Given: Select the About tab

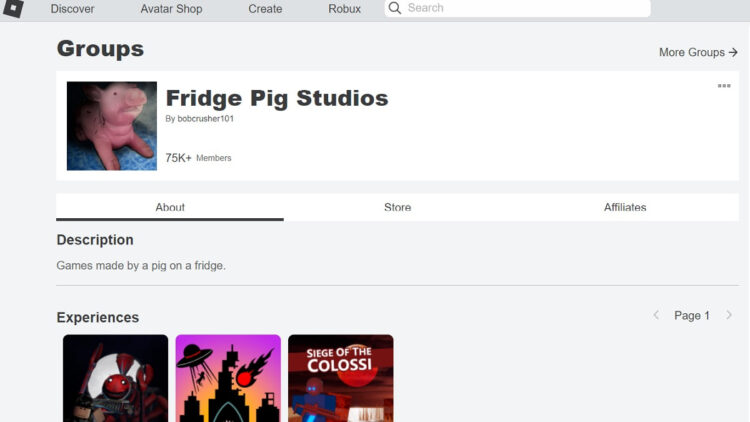Looking at the screenshot, I should 170,207.
